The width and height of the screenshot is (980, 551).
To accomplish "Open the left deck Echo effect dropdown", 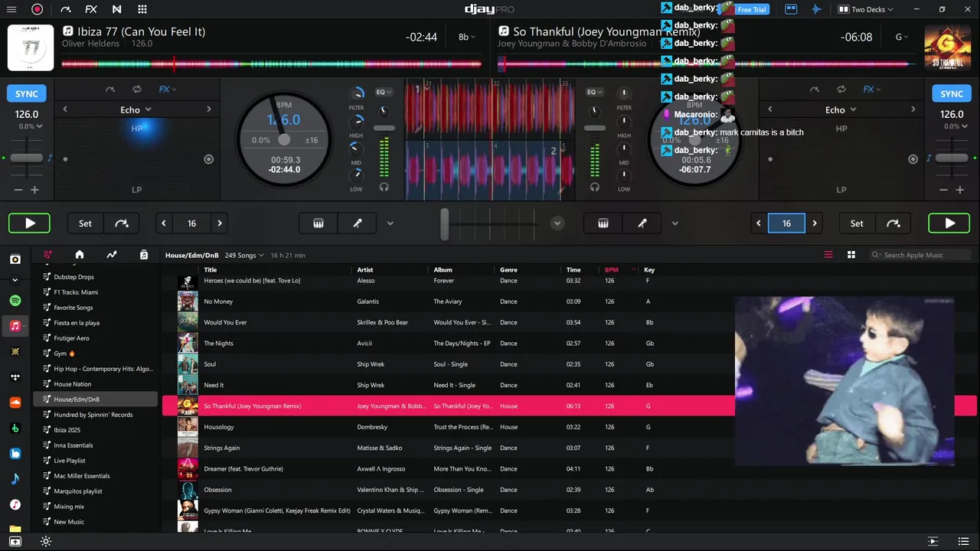I will tap(136, 109).
